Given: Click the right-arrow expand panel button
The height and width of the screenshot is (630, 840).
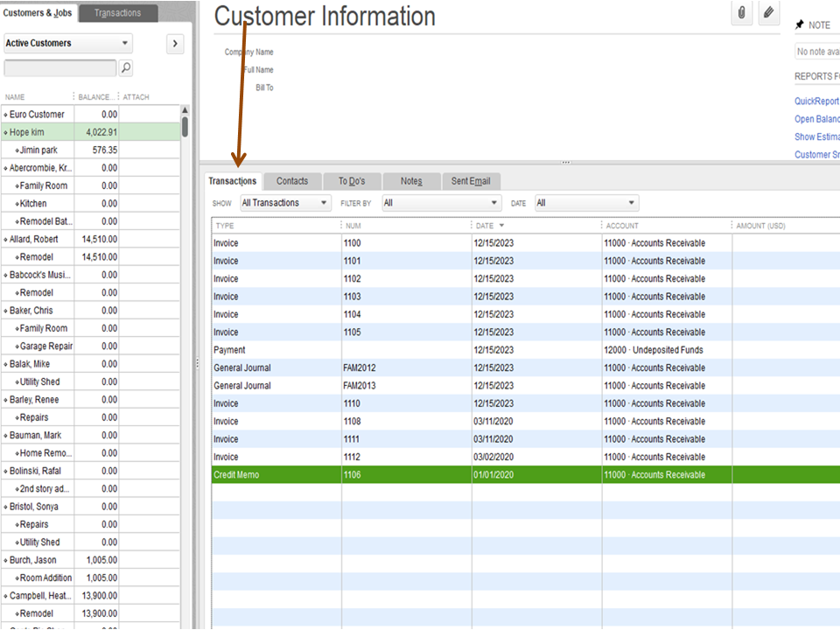Looking at the screenshot, I should [x=174, y=44].
